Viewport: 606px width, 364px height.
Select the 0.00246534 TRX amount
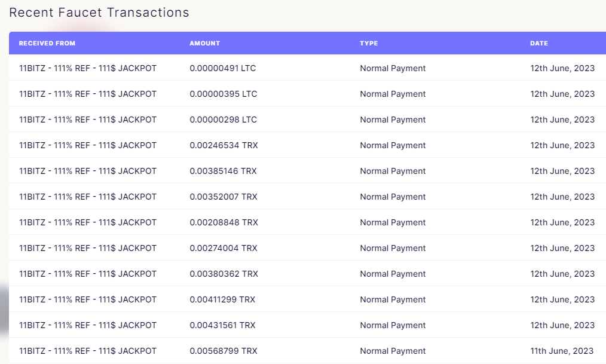pyautogui.click(x=224, y=145)
